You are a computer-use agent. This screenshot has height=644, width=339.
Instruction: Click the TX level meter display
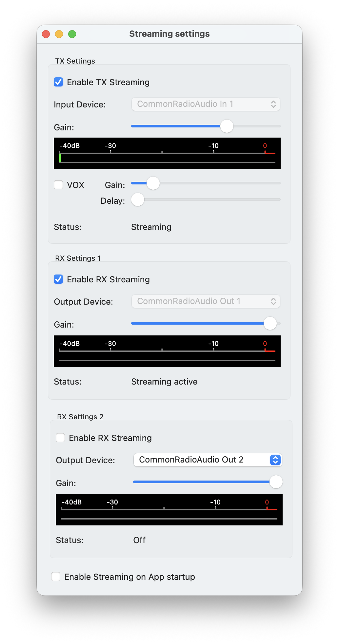pos(167,153)
